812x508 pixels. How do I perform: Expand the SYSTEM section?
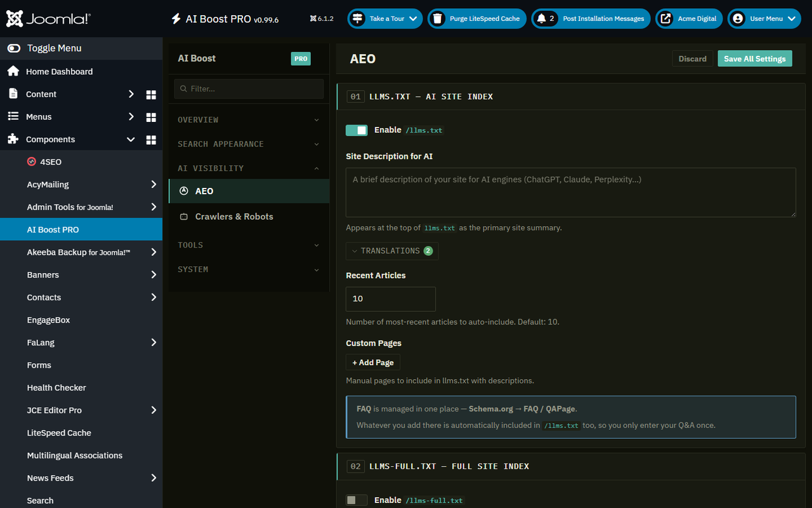[x=249, y=269]
